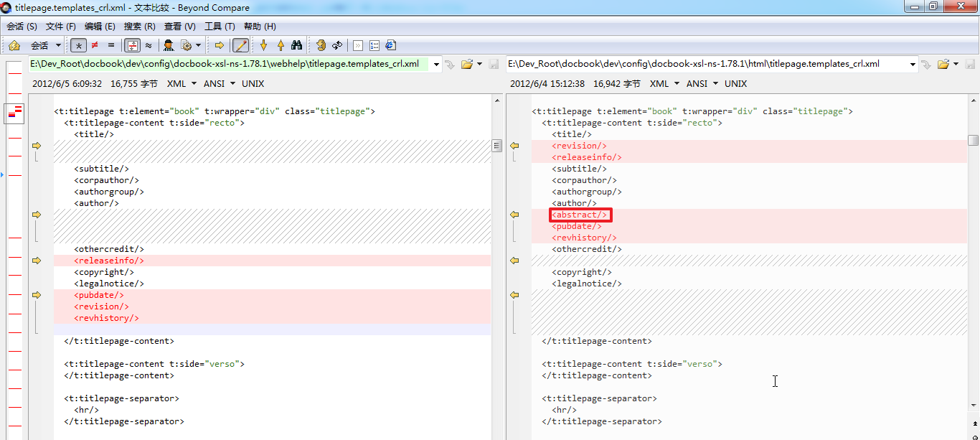Image resolution: width=980 pixels, height=440 pixels.
Task: Open 搜索(R) menu
Action: [139, 27]
